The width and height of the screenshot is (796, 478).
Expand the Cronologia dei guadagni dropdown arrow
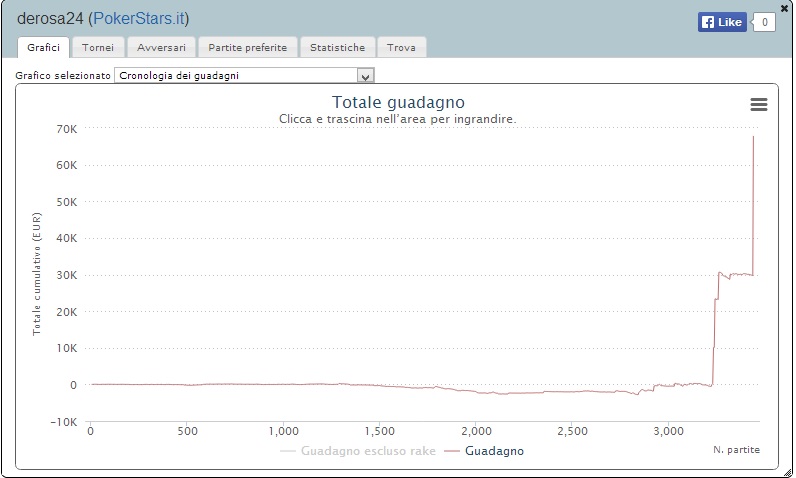365,76
